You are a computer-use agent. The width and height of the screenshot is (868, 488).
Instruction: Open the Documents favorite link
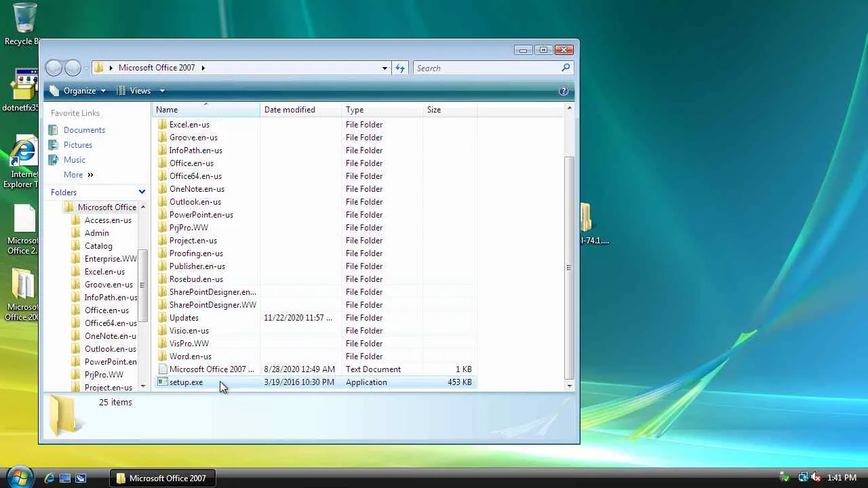pos(84,130)
